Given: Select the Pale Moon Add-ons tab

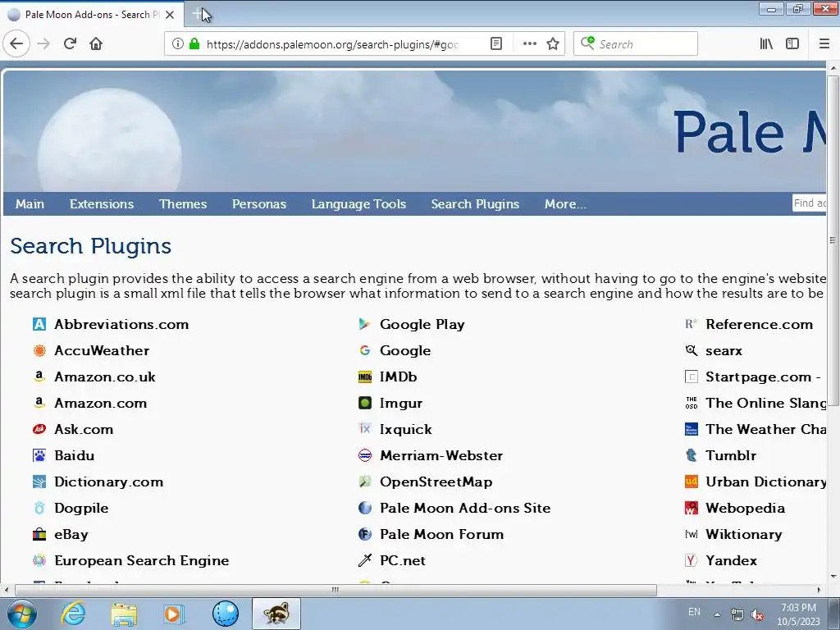Looking at the screenshot, I should [92, 15].
